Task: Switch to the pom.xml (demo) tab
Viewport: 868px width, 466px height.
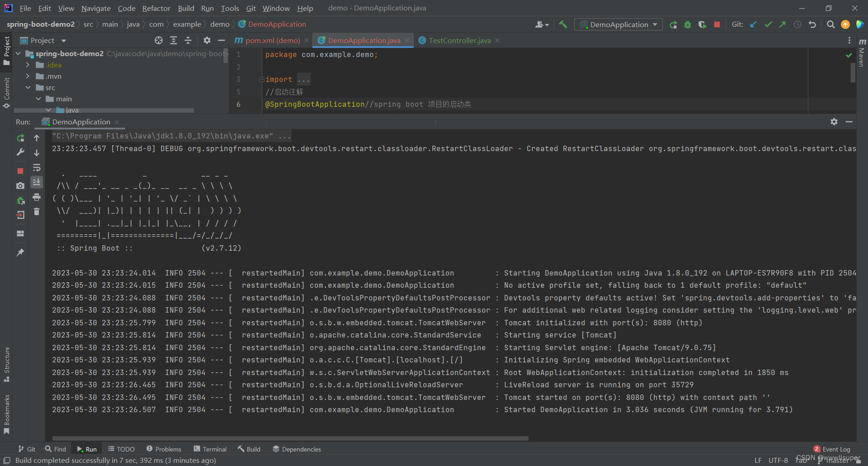Action: 272,40
